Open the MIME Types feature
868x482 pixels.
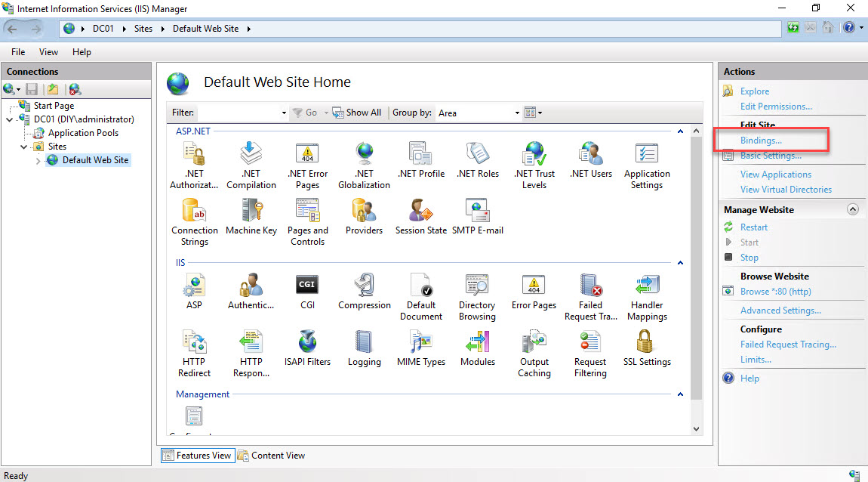coord(420,348)
